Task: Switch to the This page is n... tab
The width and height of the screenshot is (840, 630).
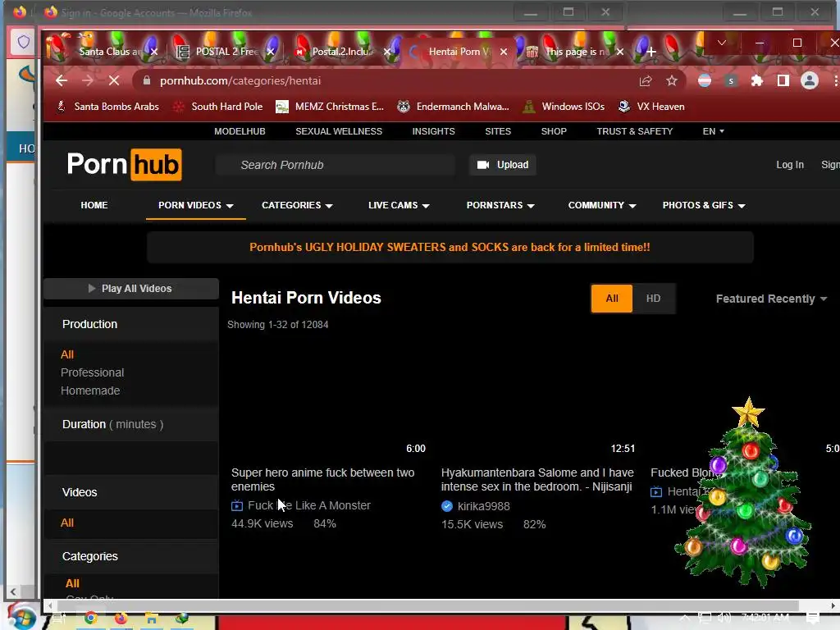Action: (574, 52)
